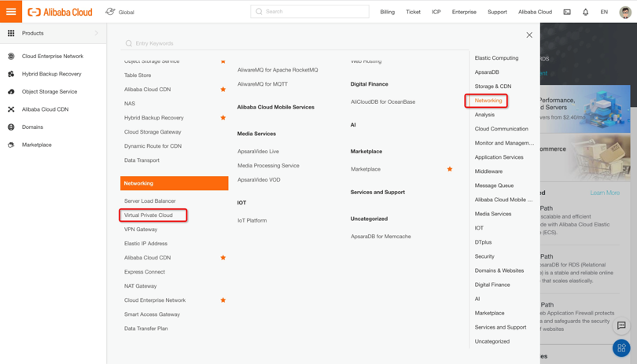637x364 pixels.
Task: Open Dynamic Route for CDN
Action: [x=153, y=146]
